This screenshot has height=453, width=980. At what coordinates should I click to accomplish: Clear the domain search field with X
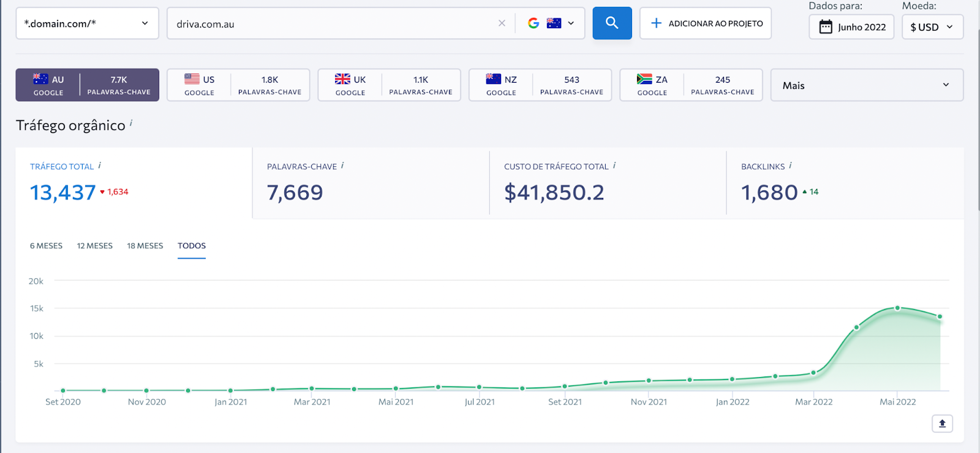coord(502,23)
